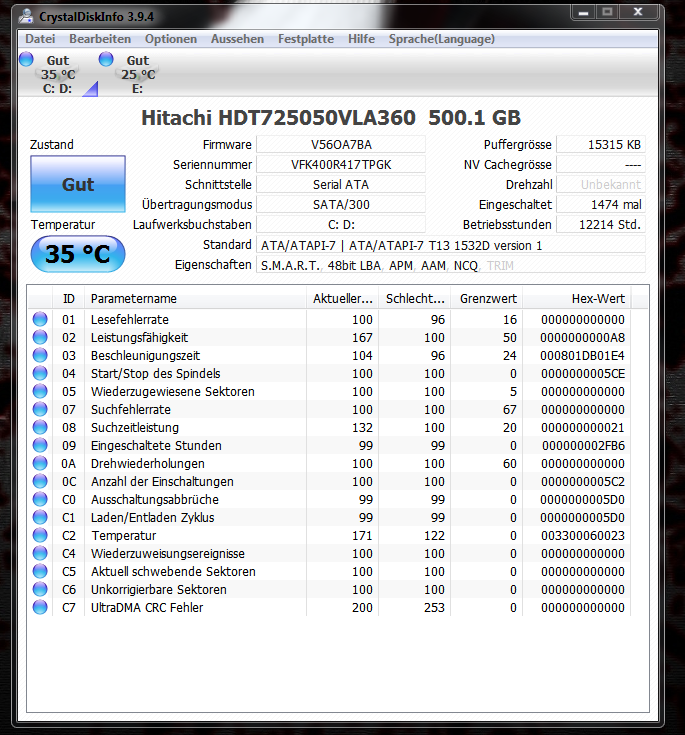Click status orb for Suchfehlerrate row
Screen dimensions: 685x735
click(40, 409)
